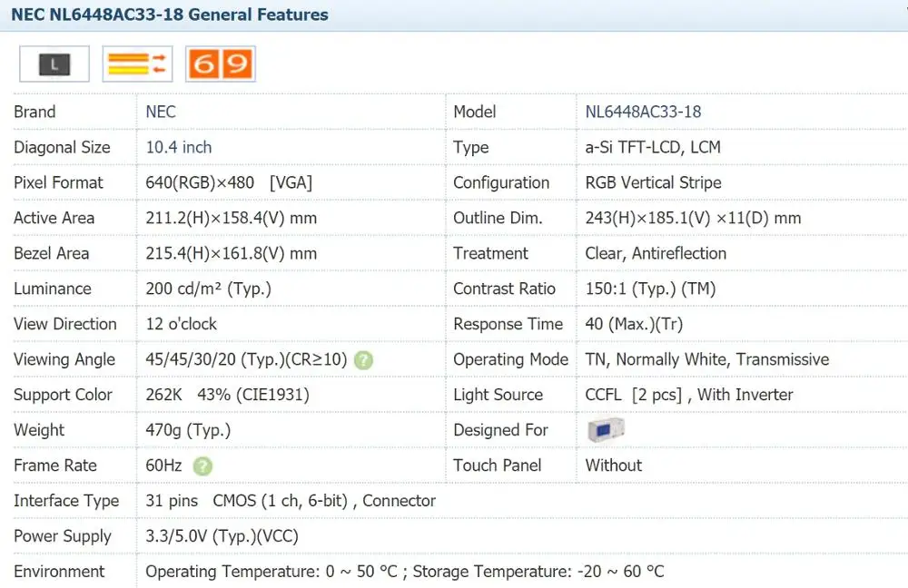The height and width of the screenshot is (588, 908).
Task: Open the Viewing Angle help question mark
Action: (364, 360)
